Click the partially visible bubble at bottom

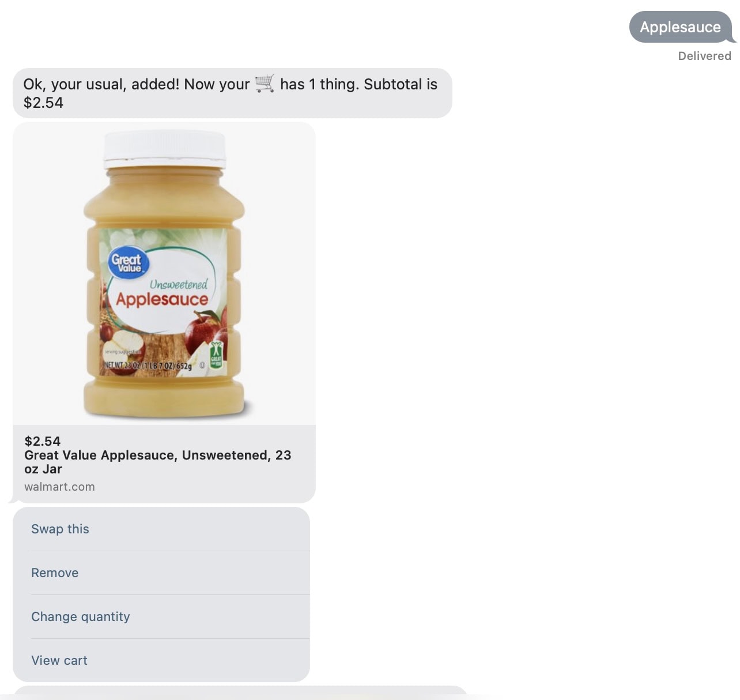(x=240, y=693)
